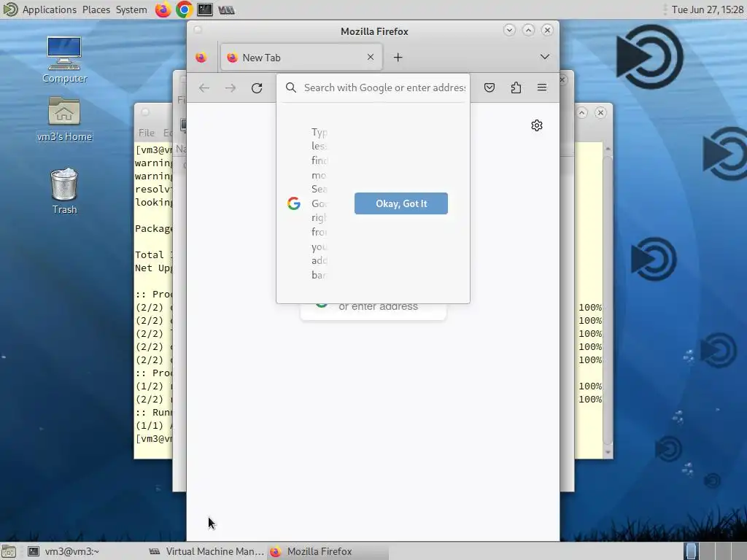Go back with Firefox back arrow

click(204, 87)
